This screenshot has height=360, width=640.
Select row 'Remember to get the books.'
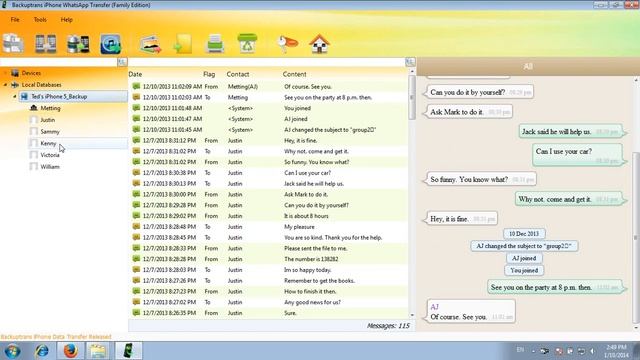pos(268,281)
